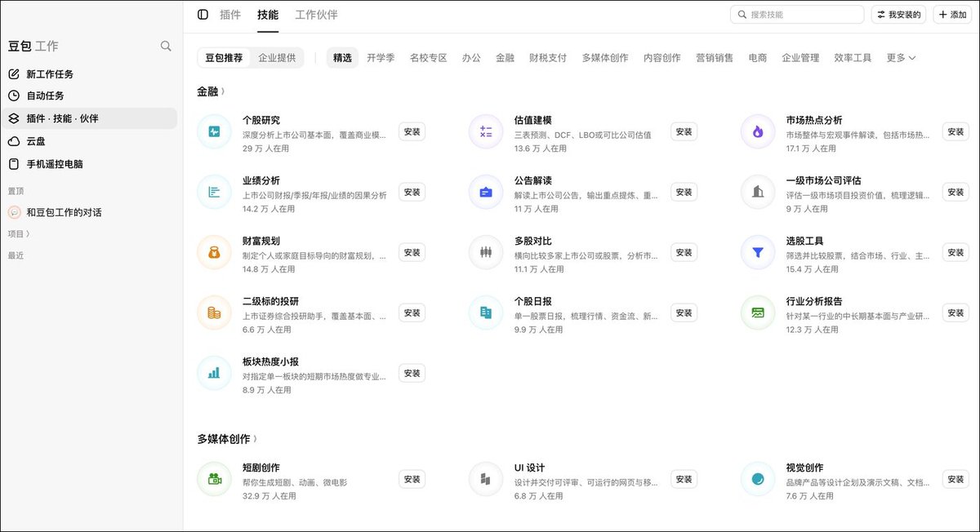
Task: Install the 个股研究 skill
Action: 412,131
